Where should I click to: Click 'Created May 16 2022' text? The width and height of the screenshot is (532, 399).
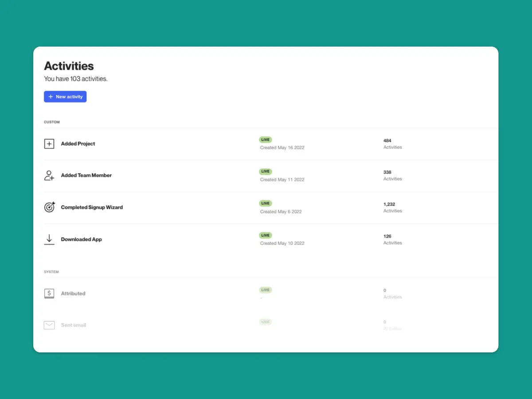click(x=282, y=148)
